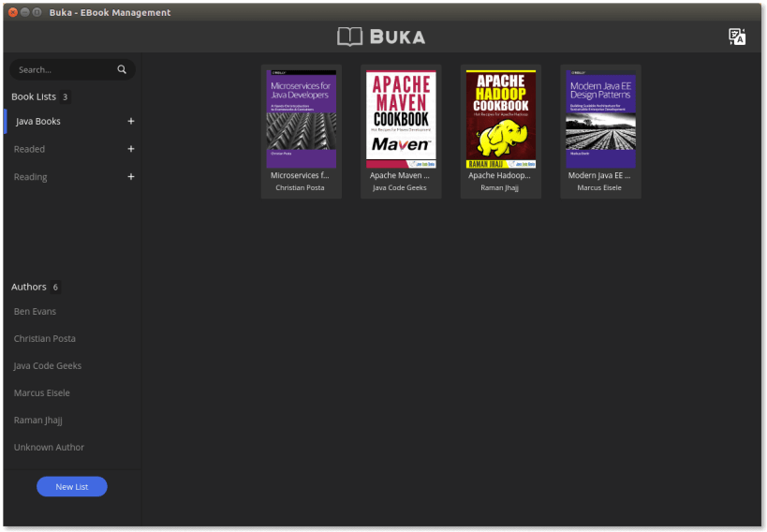Select Marcus Eisele in authors list
767x532 pixels.
[x=41, y=393]
